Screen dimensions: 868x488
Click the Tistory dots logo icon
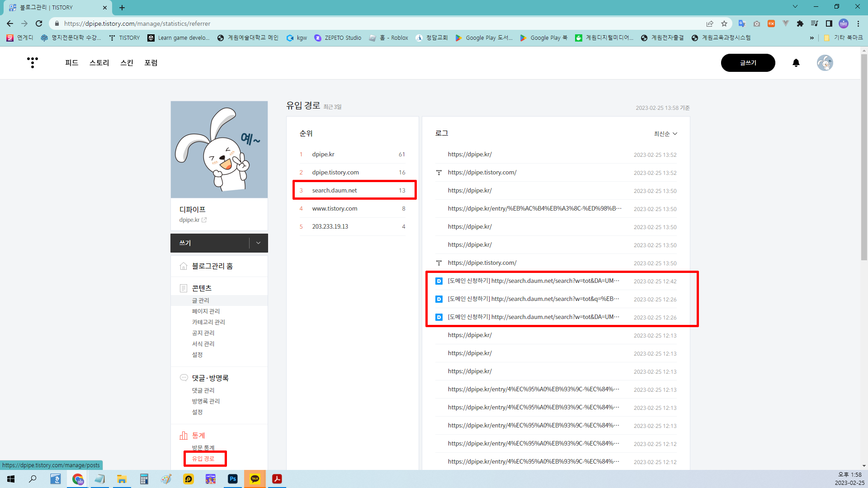[32, 62]
